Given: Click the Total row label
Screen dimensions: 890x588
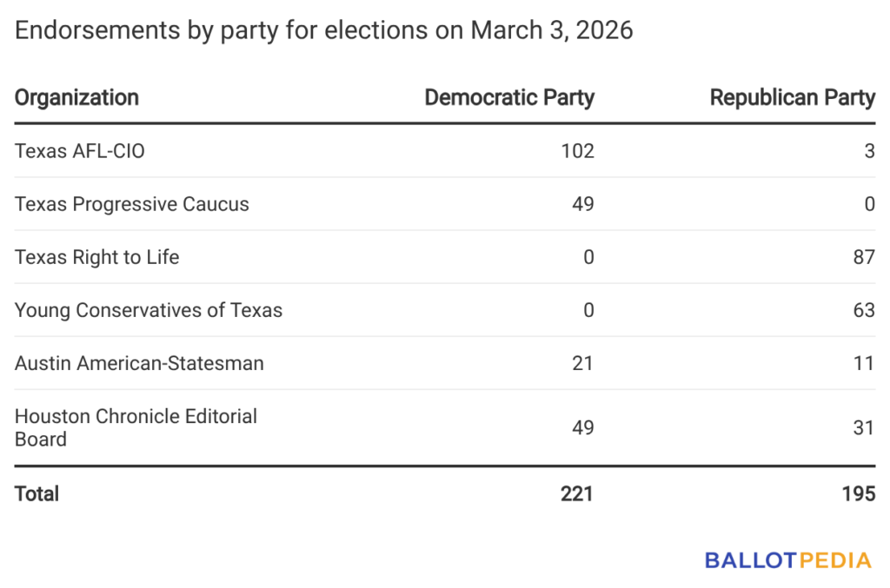Looking at the screenshot, I should [x=37, y=493].
